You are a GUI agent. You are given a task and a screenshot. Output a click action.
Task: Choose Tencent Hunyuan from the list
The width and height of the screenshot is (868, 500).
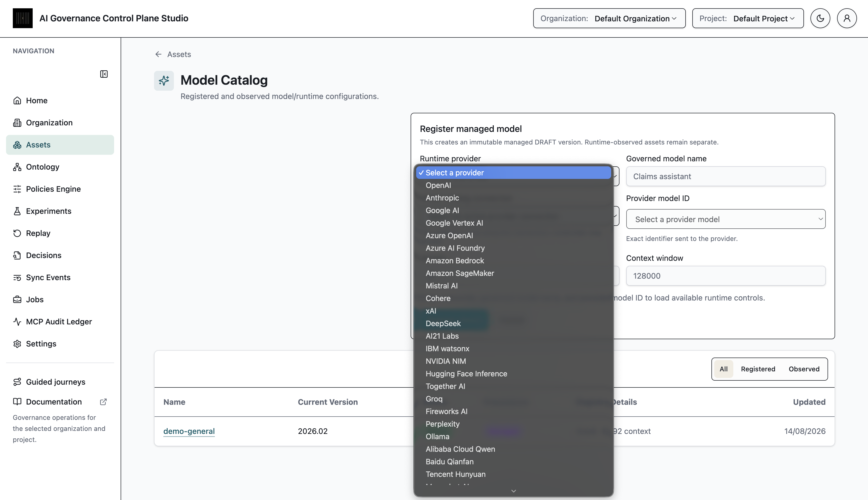tap(513, 475)
